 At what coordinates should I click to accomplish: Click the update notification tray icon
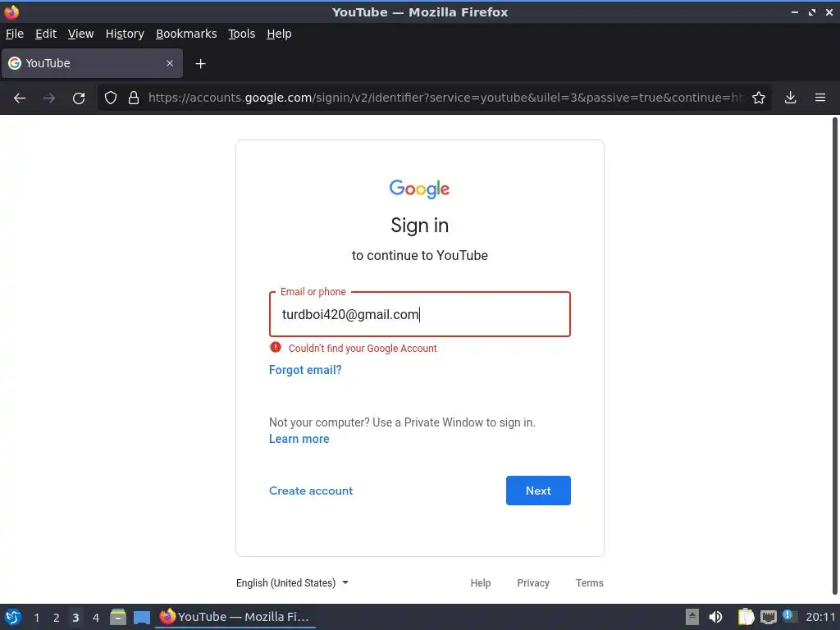click(x=788, y=615)
